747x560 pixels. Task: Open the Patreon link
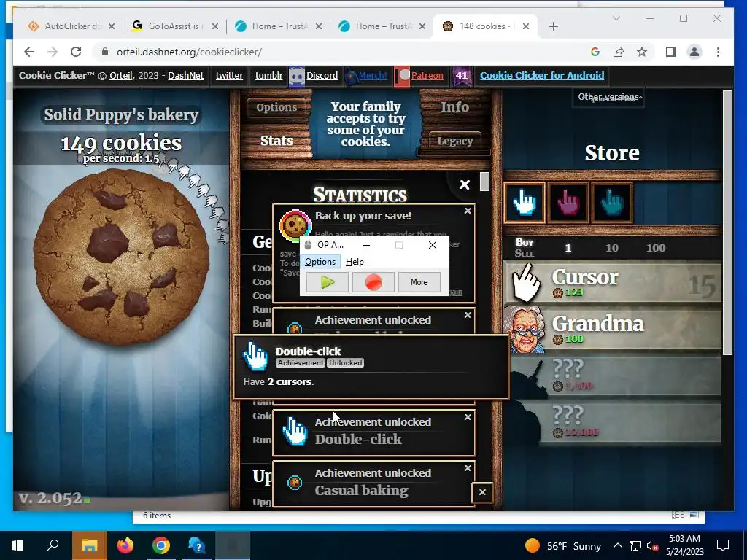427,75
